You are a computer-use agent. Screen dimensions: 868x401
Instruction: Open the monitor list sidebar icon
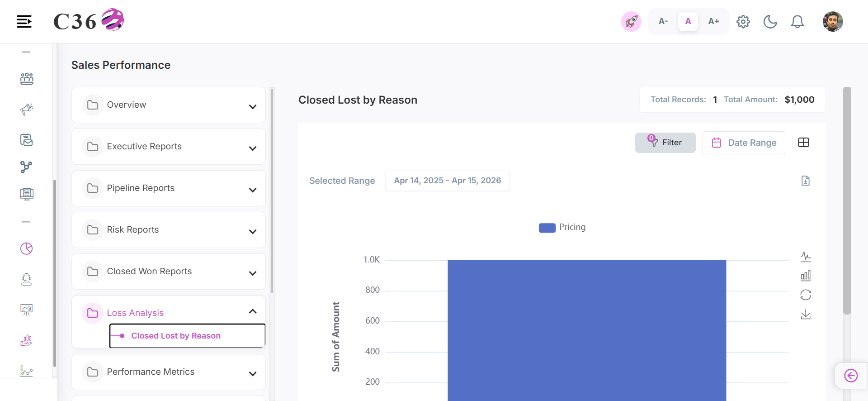tap(27, 194)
